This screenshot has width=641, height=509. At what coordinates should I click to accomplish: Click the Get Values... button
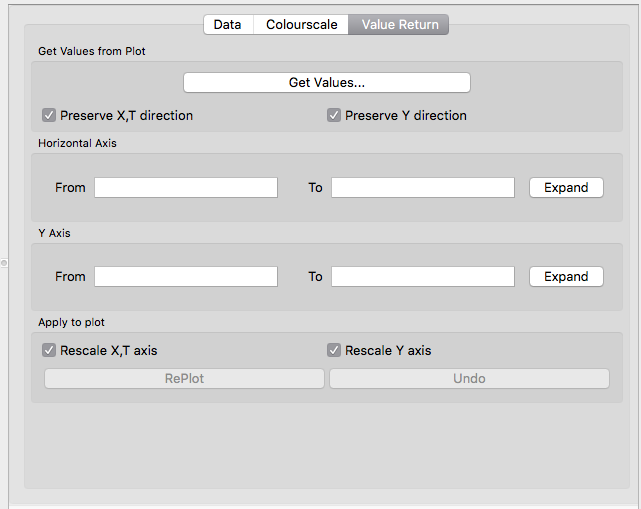pos(326,82)
